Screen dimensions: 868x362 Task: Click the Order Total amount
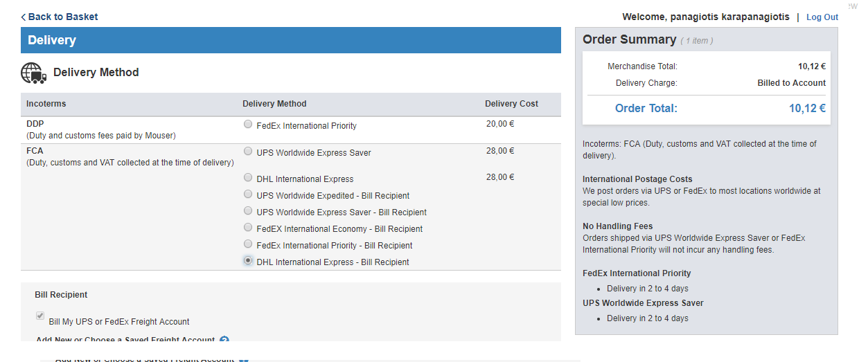click(807, 109)
